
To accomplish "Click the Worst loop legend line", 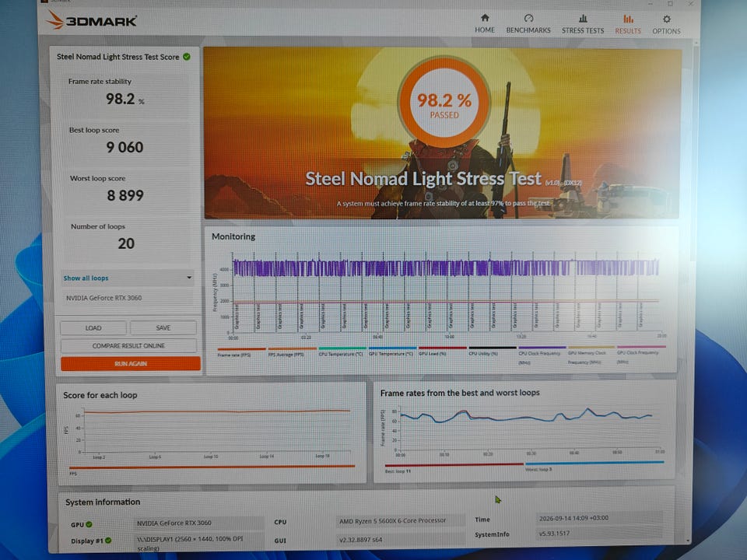I will pyautogui.click(x=594, y=462).
